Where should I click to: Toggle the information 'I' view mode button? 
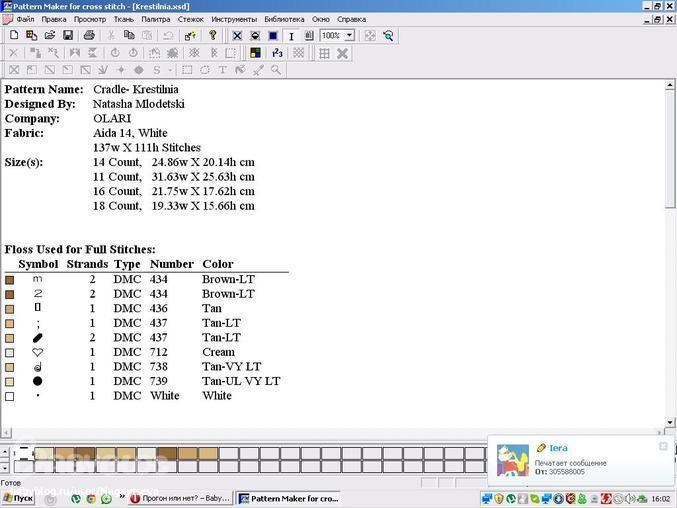click(291, 35)
